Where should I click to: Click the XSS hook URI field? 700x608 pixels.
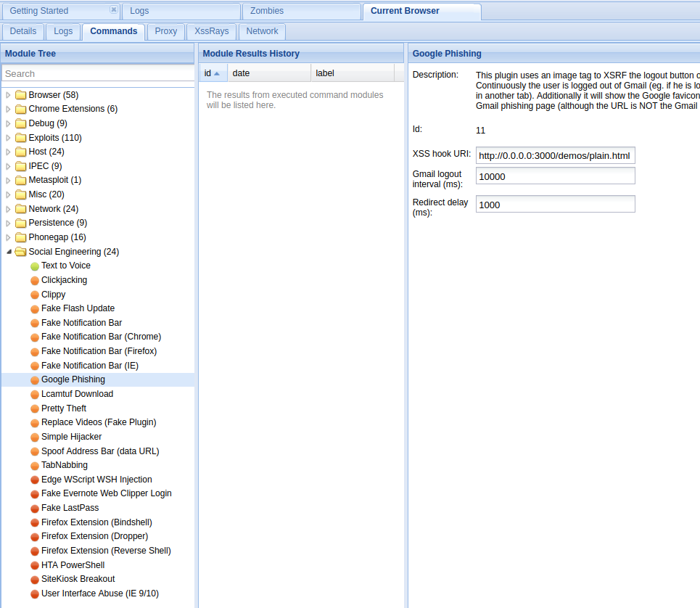pyautogui.click(x=555, y=155)
